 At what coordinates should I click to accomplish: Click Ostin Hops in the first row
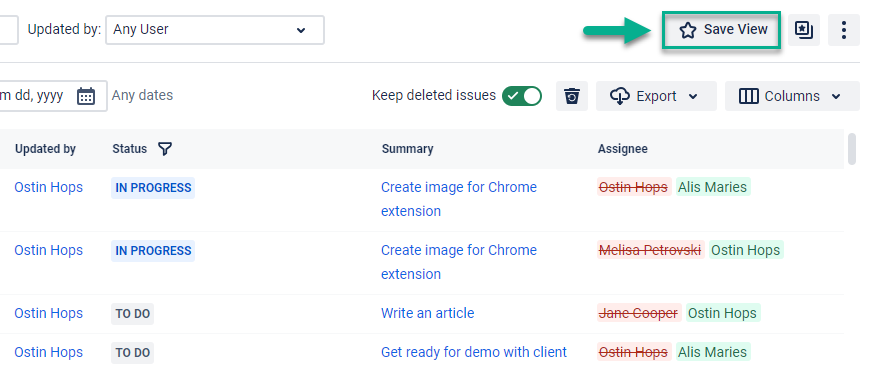pos(48,187)
